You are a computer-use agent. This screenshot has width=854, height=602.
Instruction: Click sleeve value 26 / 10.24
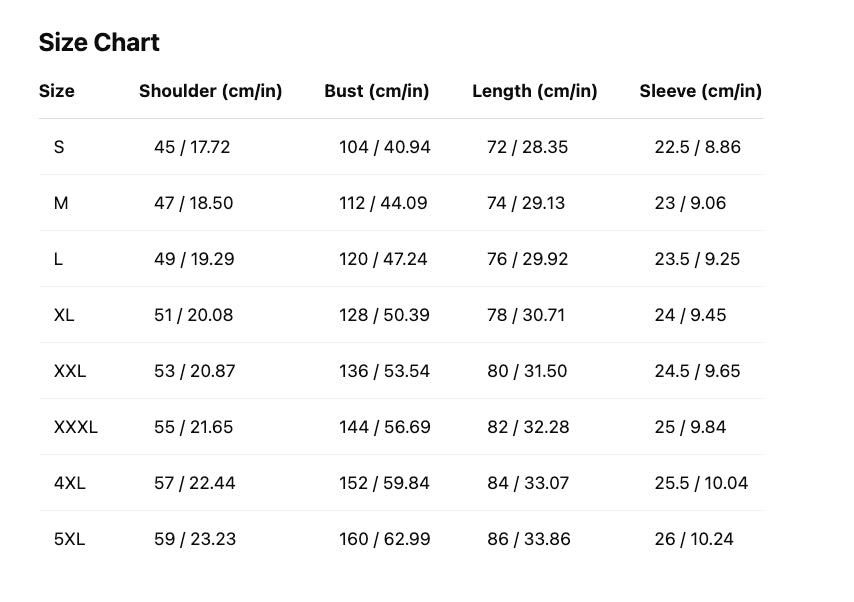tap(694, 539)
